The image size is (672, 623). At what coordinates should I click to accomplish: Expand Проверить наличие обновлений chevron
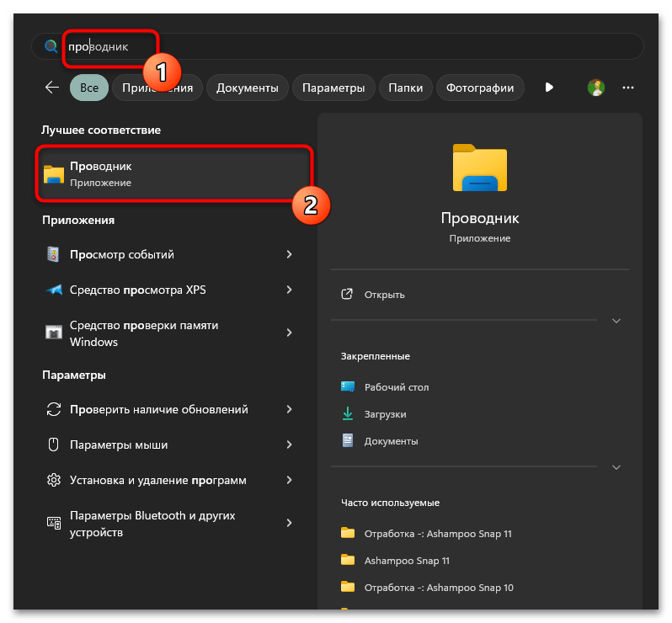tap(290, 409)
